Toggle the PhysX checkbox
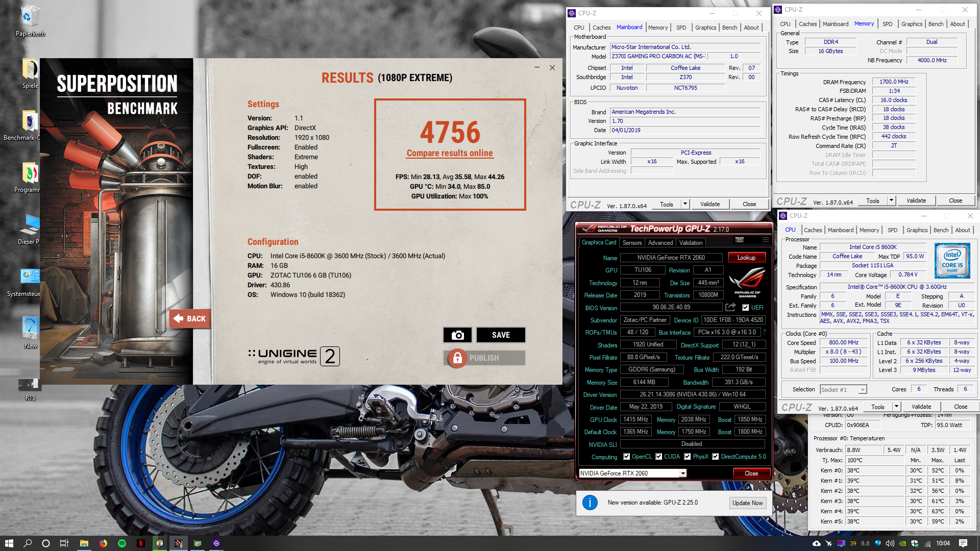This screenshot has height=551, width=980. pos(688,457)
